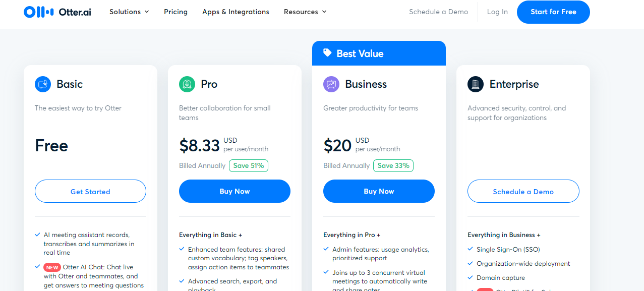Open the Pricing page

tap(175, 12)
